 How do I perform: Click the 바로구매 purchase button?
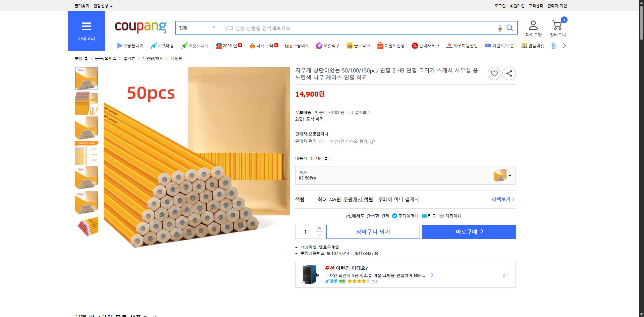click(469, 231)
